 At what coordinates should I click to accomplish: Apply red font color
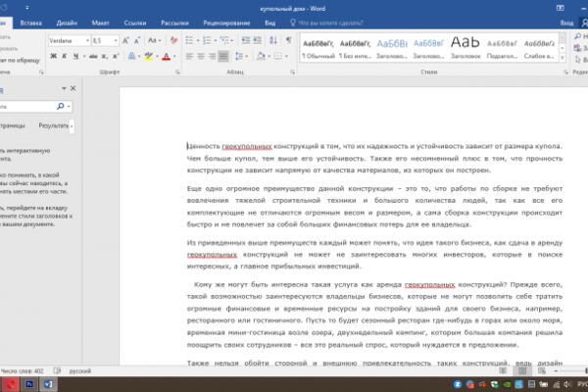pos(167,56)
